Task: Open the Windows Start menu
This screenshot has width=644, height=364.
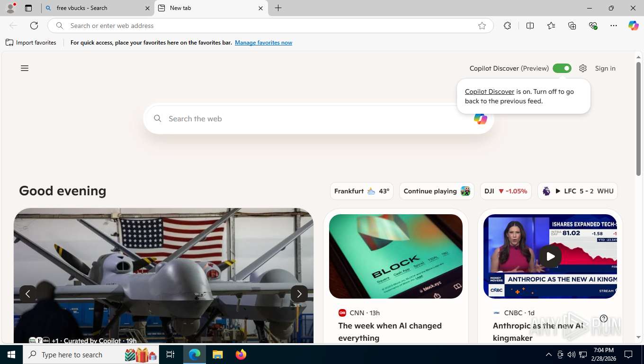Action: (x=11, y=355)
